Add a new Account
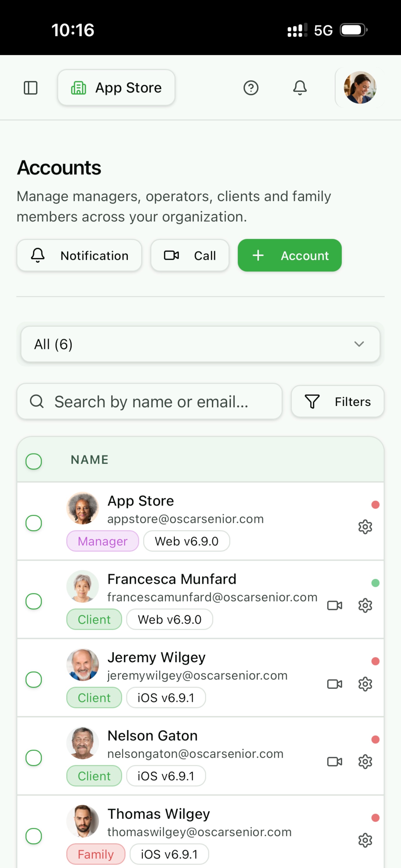 [290, 255]
